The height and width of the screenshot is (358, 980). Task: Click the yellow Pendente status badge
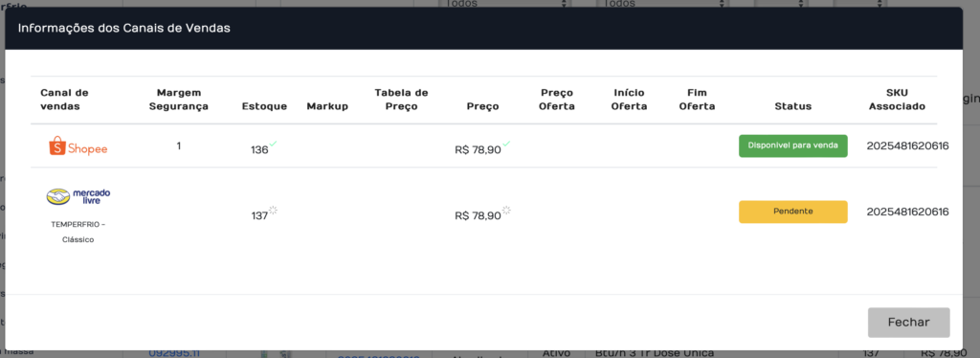coord(793,212)
